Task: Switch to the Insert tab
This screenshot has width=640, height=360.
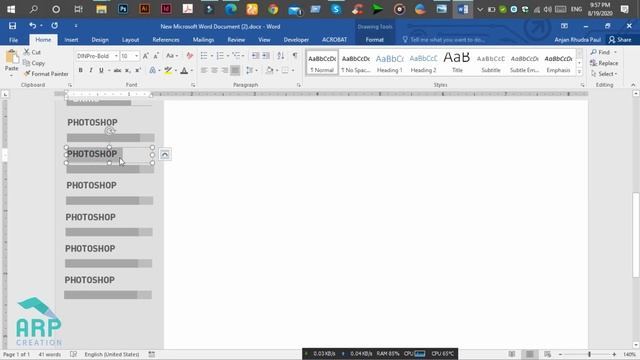Action: 71,40
